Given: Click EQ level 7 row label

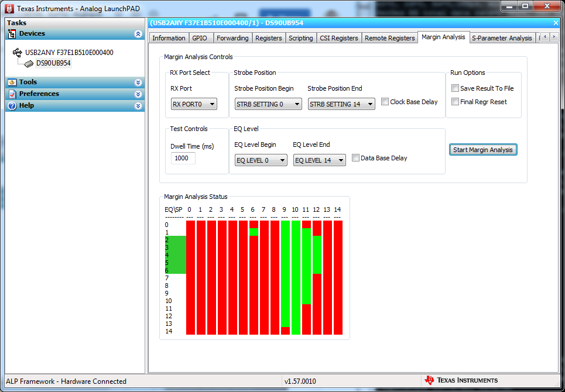Looking at the screenshot, I should pos(167,278).
